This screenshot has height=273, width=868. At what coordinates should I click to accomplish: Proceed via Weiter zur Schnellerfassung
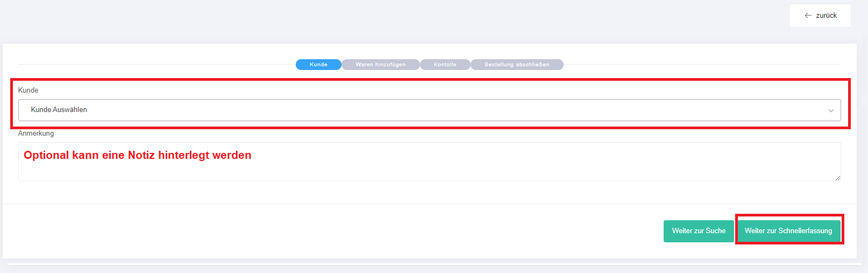coord(788,231)
